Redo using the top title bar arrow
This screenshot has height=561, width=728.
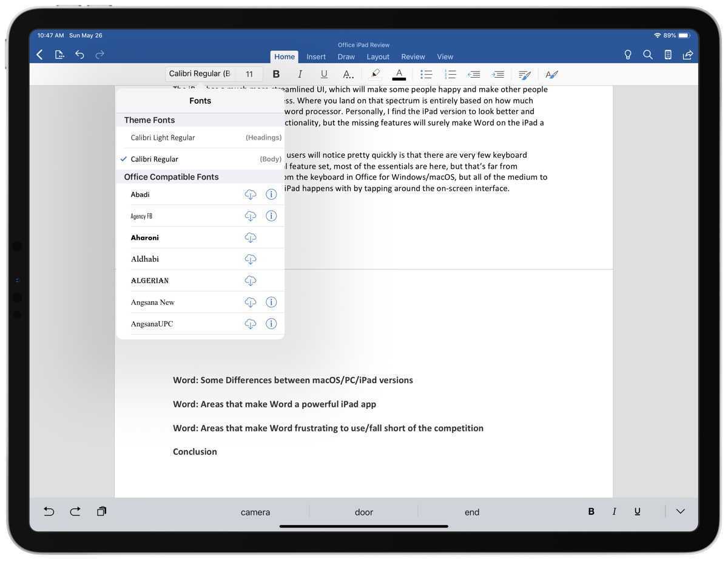click(100, 55)
